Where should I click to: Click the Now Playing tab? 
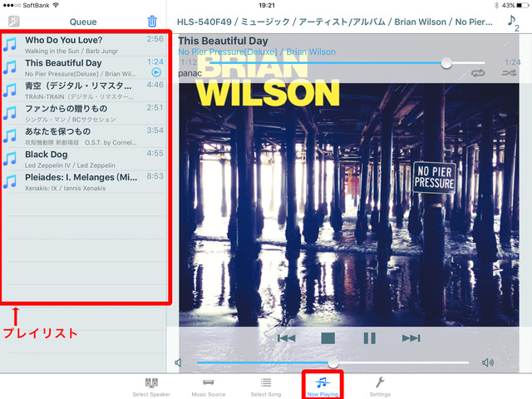coord(323,386)
